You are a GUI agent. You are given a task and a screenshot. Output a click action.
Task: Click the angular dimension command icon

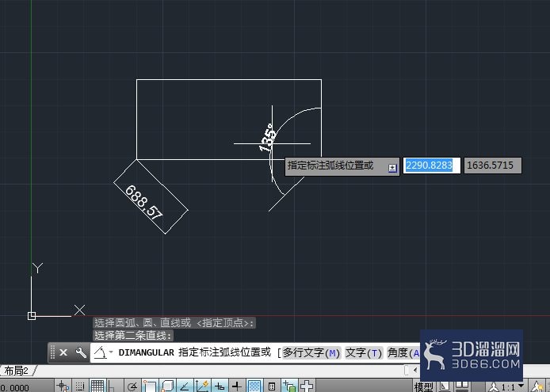pos(101,352)
